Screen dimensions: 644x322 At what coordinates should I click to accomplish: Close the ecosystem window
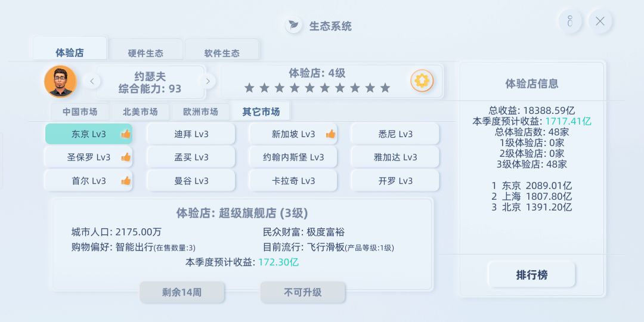[x=600, y=21]
